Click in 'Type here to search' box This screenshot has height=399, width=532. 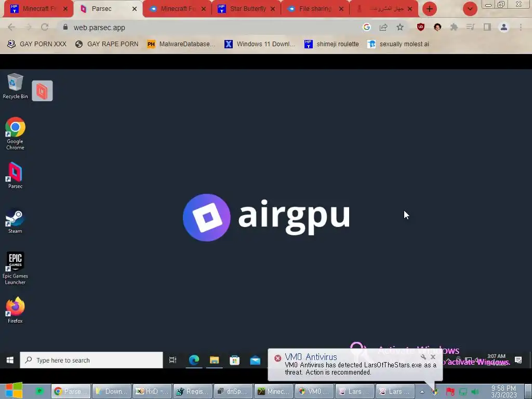[91, 360]
